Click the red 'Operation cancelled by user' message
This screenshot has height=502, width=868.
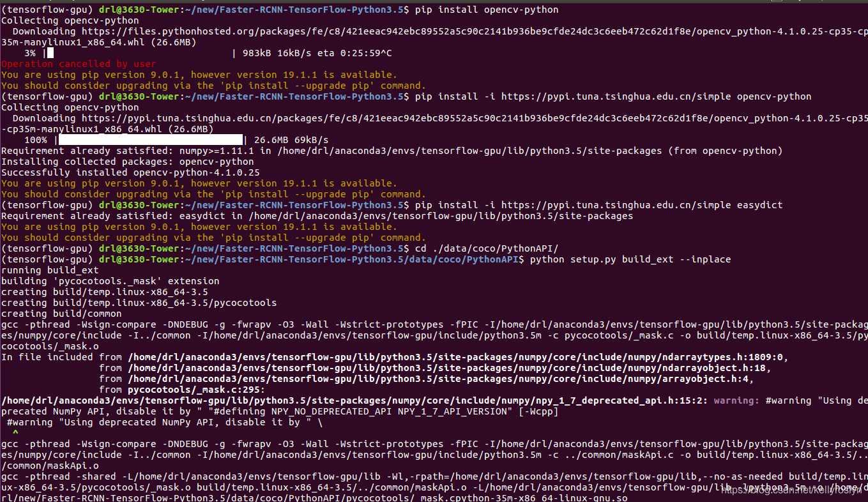tap(79, 64)
